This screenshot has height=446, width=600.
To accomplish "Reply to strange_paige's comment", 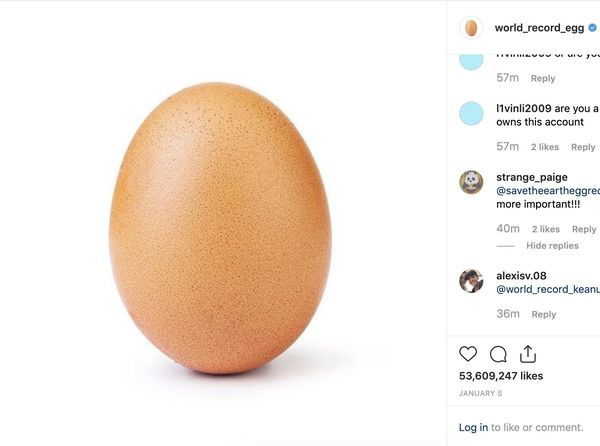I will [584, 229].
